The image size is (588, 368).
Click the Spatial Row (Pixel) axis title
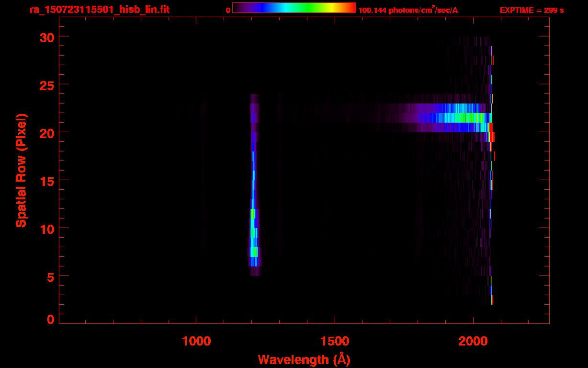[x=21, y=170]
